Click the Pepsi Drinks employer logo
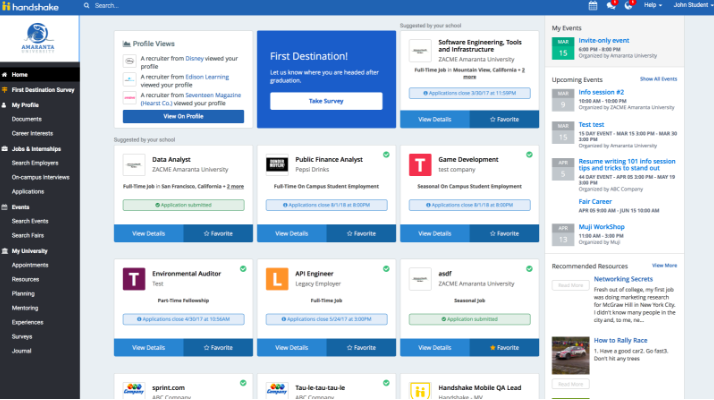This screenshot has height=400, width=714. [277, 164]
